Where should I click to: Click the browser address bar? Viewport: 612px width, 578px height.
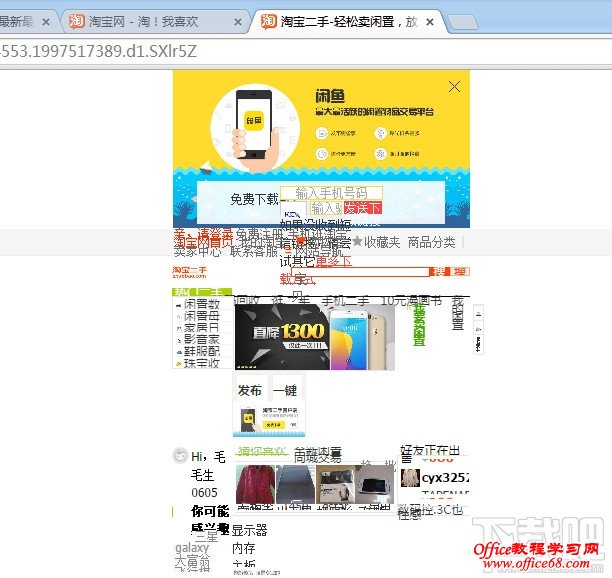tap(306, 52)
